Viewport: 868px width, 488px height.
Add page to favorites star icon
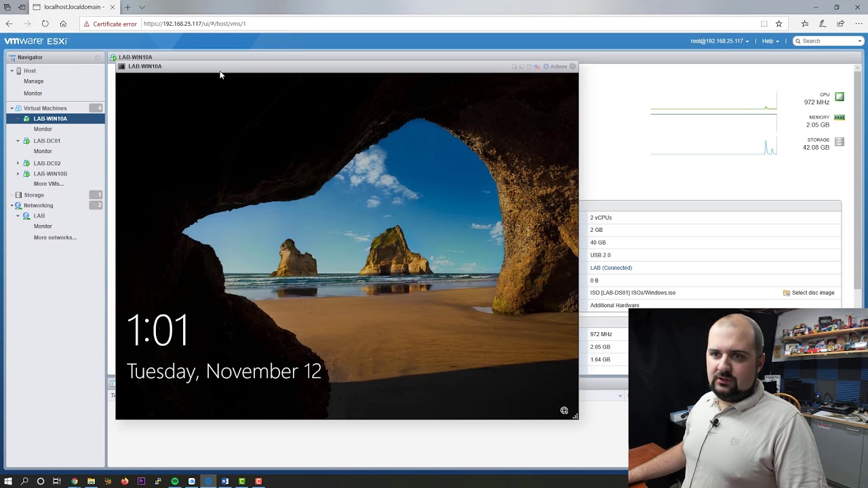point(778,24)
